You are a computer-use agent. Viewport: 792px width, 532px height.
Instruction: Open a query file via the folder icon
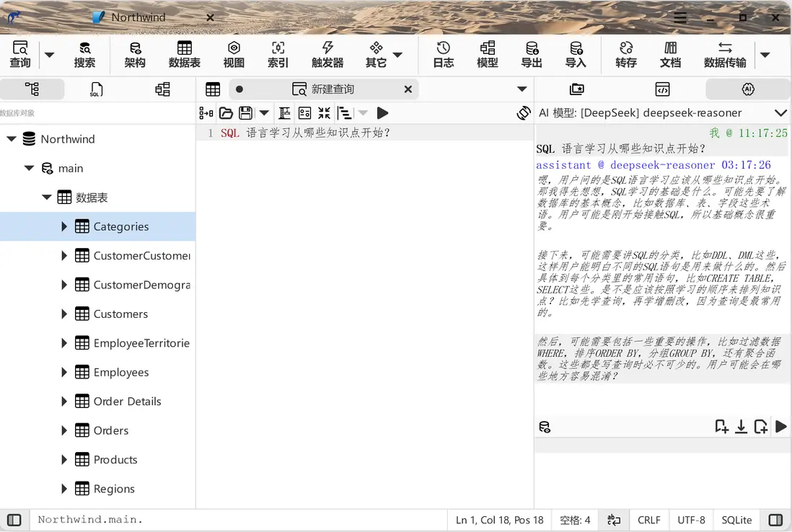226,112
